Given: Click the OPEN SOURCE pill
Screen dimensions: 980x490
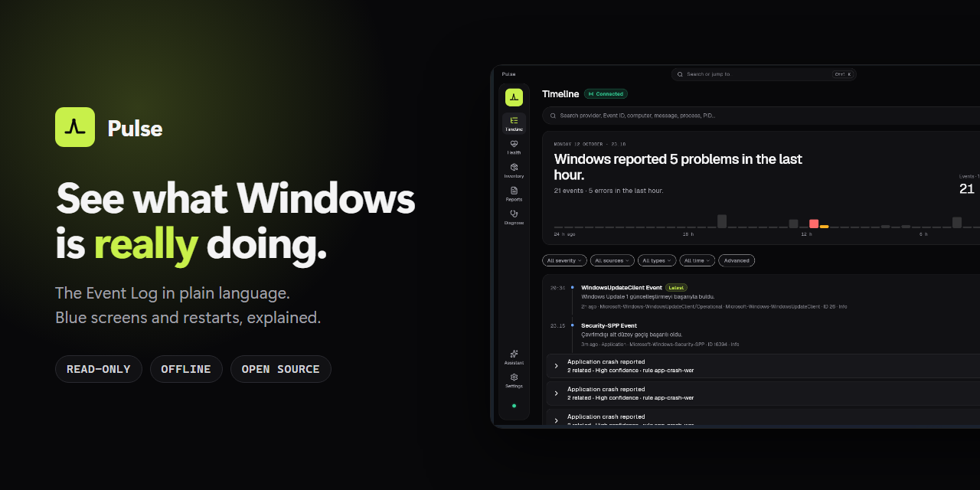Looking at the screenshot, I should pos(281,369).
